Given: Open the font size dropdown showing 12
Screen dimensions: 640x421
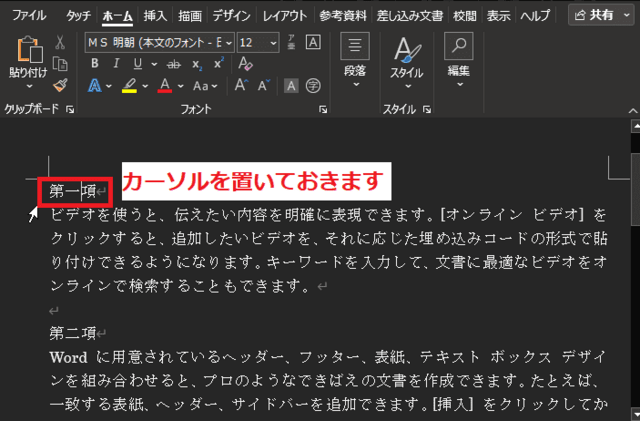Looking at the screenshot, I should [274, 42].
